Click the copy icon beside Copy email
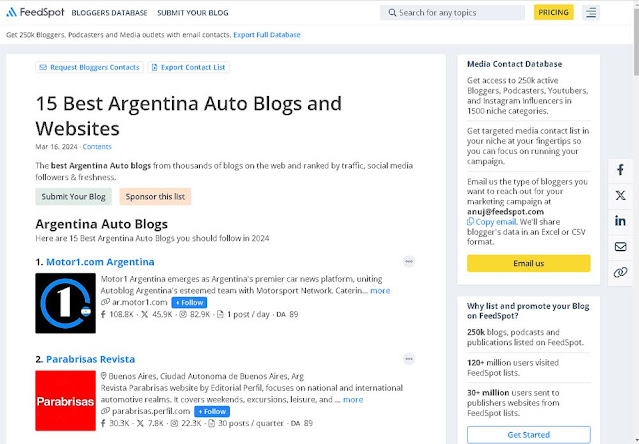This screenshot has height=444, width=639. coord(470,222)
